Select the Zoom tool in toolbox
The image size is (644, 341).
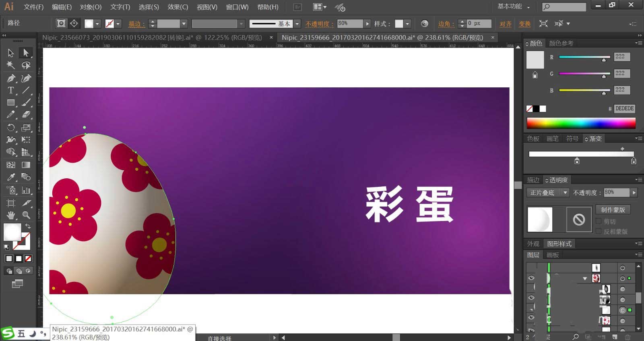pyautogui.click(x=26, y=215)
